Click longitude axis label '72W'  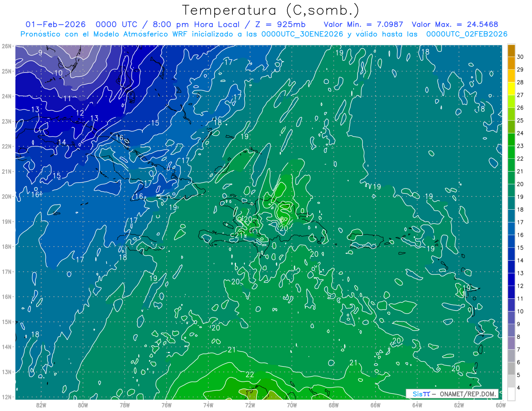tap(250, 405)
